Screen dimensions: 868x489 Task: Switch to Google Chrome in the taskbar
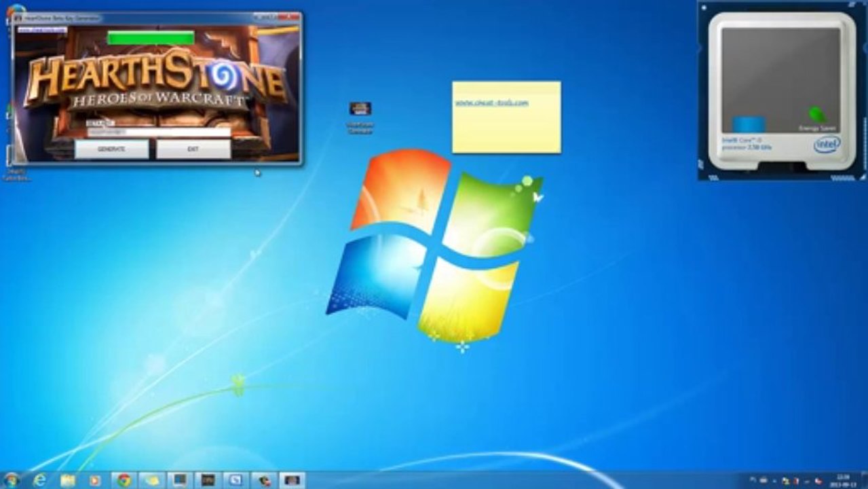tap(124, 480)
